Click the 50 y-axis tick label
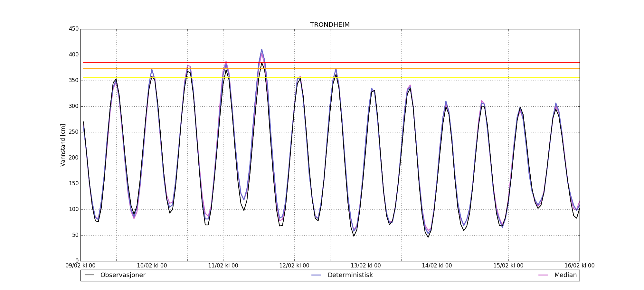 [75, 235]
